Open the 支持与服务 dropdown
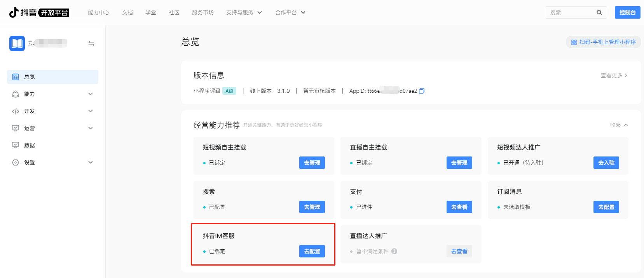The image size is (644, 278). click(x=244, y=12)
